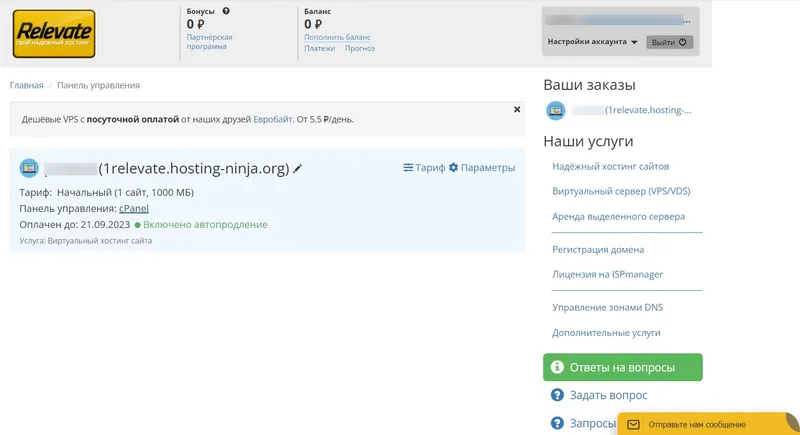The width and height of the screenshot is (800, 435).
Task: Open Регистрация домена
Action: click(598, 249)
